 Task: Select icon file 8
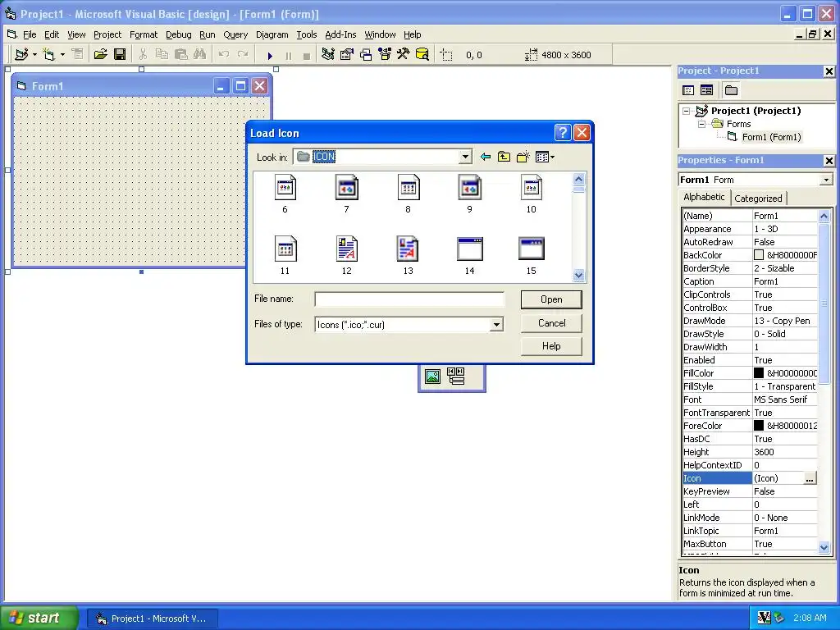[409, 194]
